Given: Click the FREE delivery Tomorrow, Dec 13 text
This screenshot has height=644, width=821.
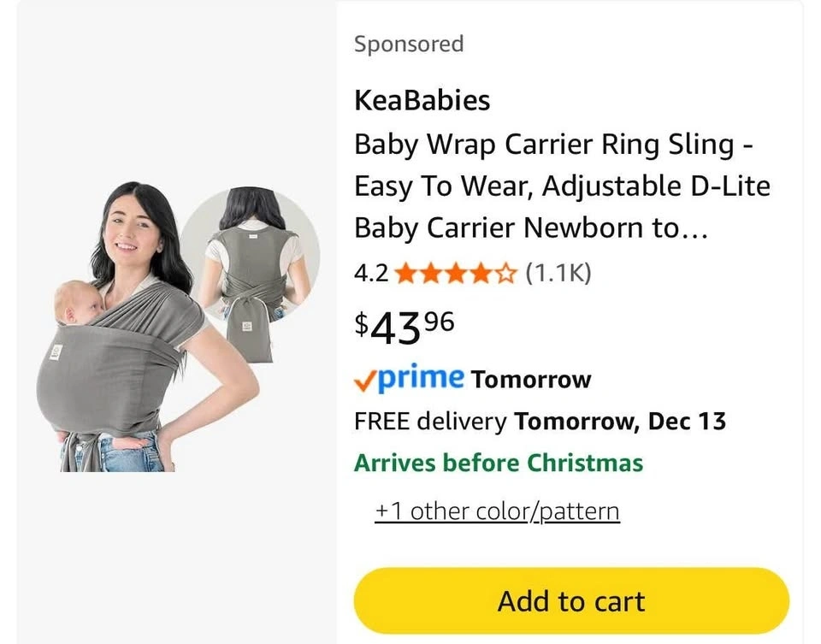Looking at the screenshot, I should coord(540,422).
